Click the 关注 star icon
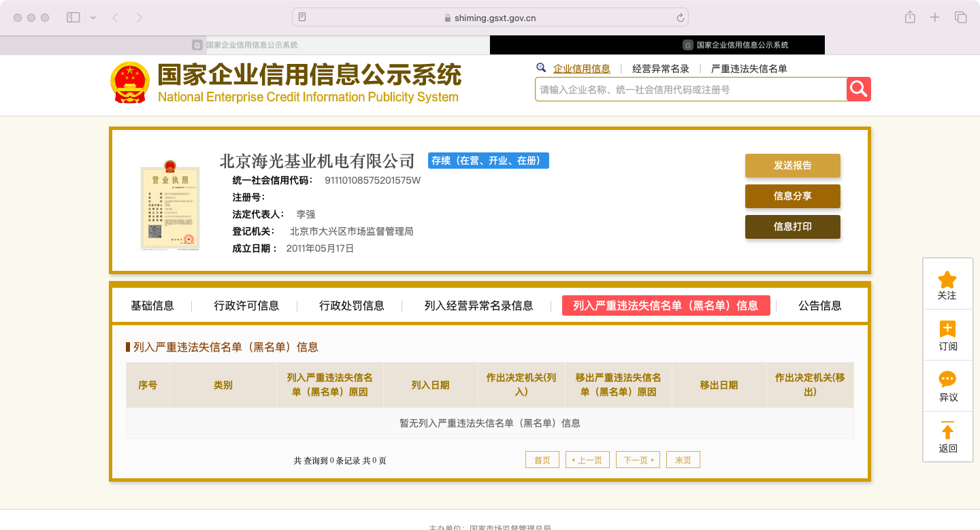Screen dimensions: 980x530 coord(947,279)
